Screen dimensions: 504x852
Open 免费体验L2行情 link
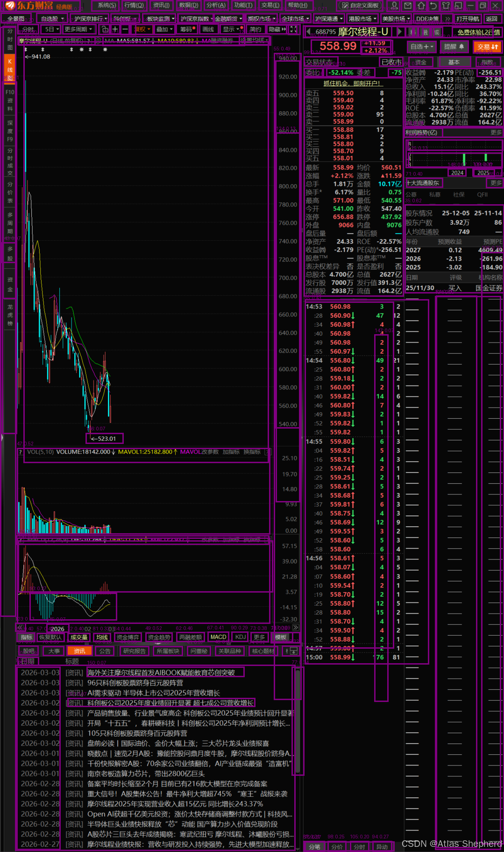478,32
